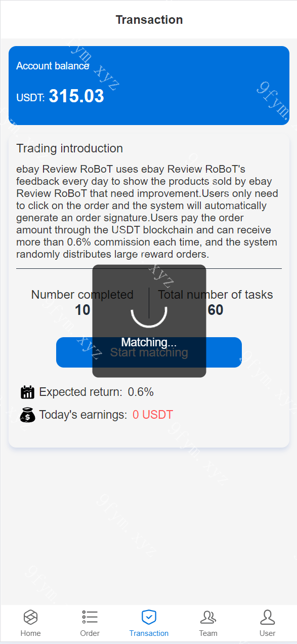Click the 315.03 USDT balance amount

coord(76,96)
